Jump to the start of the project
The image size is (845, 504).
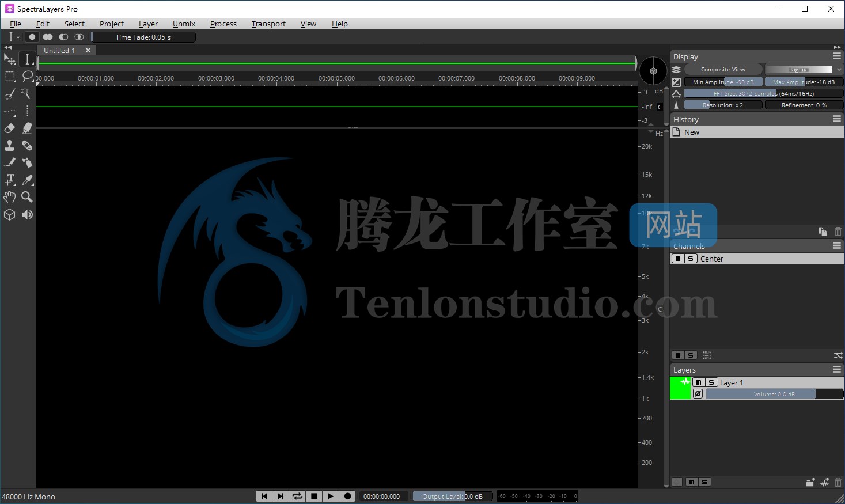(x=264, y=496)
